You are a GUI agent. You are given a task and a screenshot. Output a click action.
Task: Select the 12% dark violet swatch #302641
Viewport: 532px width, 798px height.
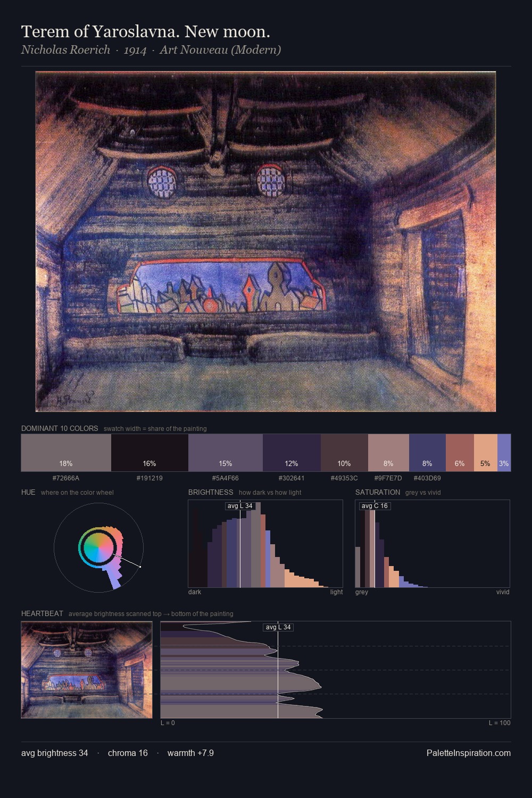coord(292,453)
